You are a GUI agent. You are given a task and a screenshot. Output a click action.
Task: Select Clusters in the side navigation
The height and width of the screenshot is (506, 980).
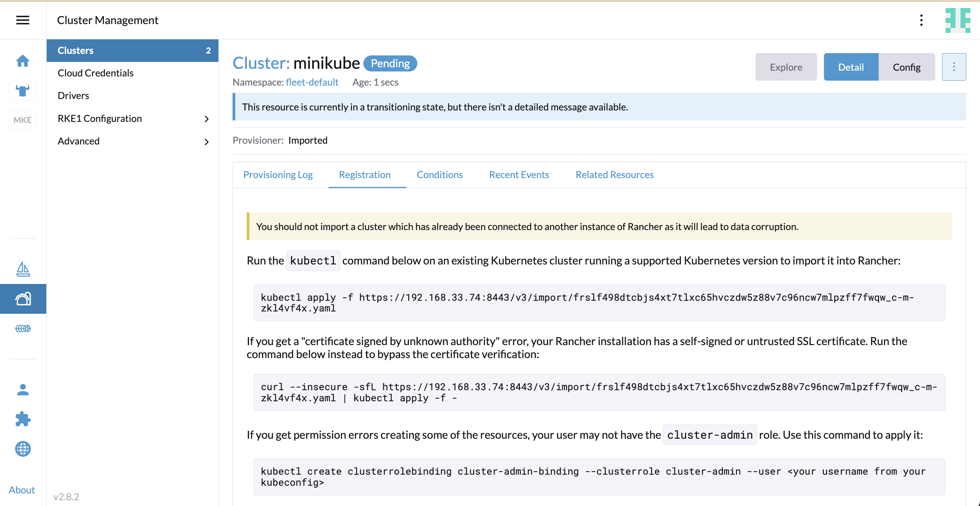(132, 50)
